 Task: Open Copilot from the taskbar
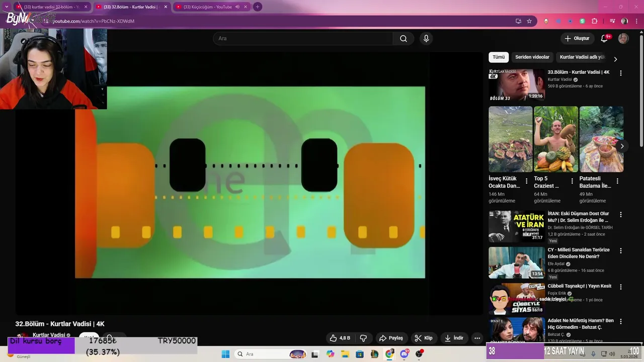point(330,354)
